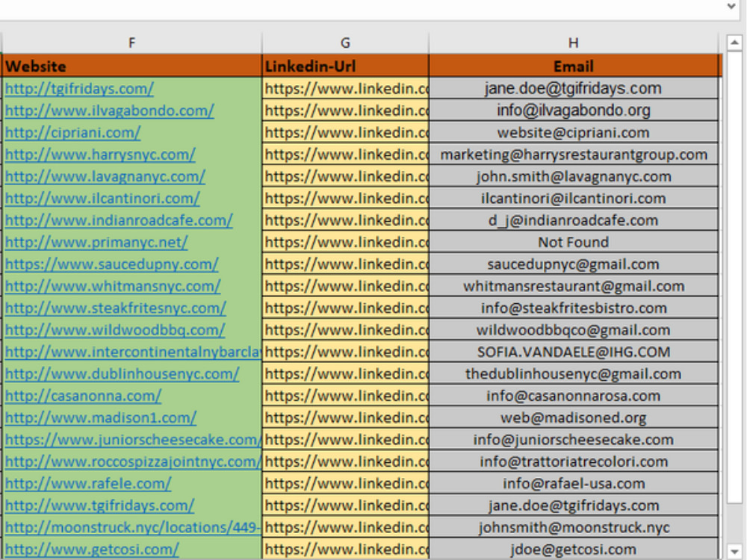
Task: Select the info@steakfritesbistro.com cell
Action: pyautogui.click(x=574, y=308)
